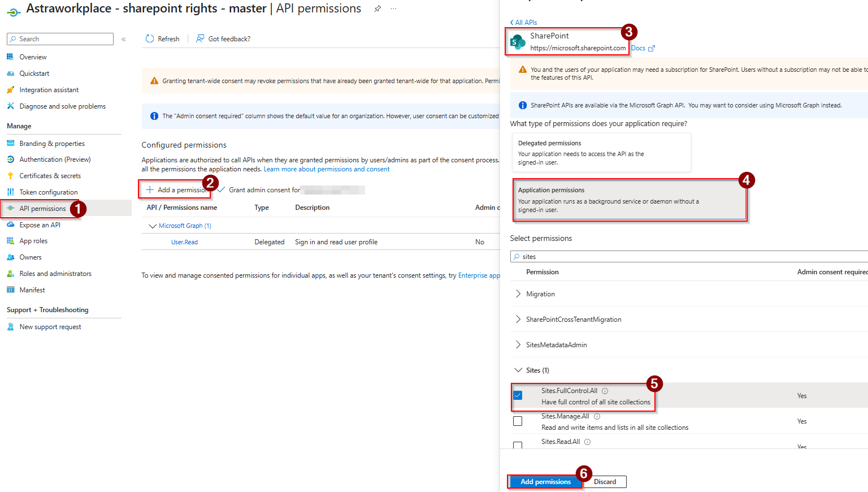Click the Got feedback icon

(x=200, y=39)
